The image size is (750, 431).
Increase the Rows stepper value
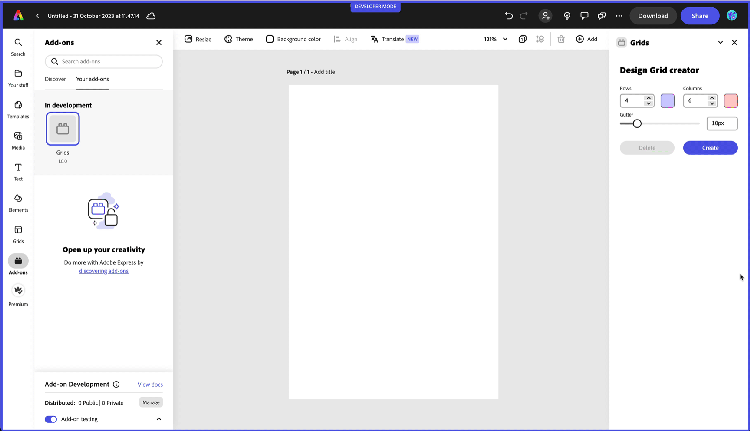[x=650, y=98]
